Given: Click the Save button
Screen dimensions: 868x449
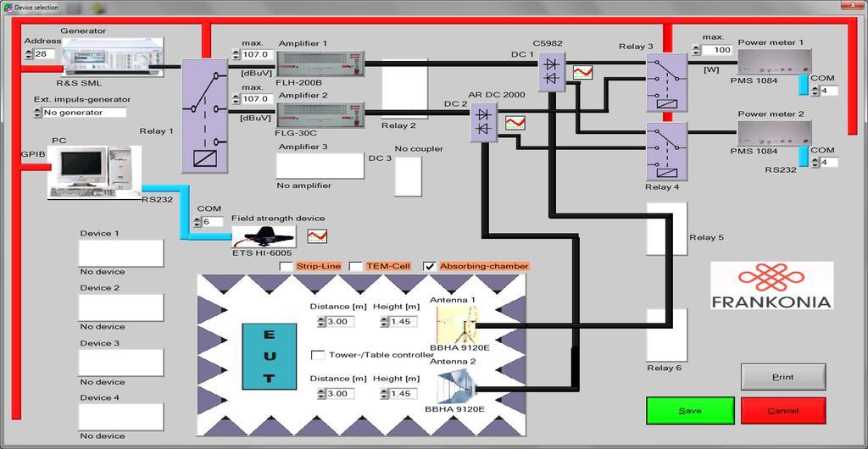Looking at the screenshot, I should (690, 411).
